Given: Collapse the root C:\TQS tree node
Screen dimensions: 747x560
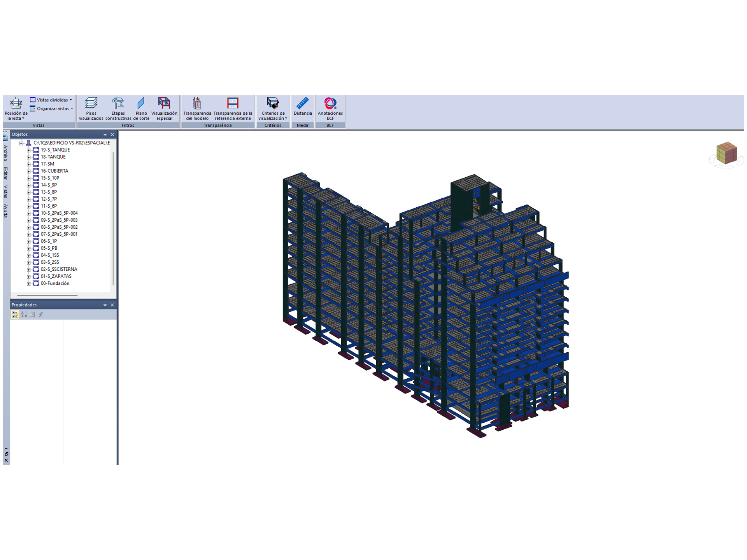Looking at the screenshot, I should 21,143.
